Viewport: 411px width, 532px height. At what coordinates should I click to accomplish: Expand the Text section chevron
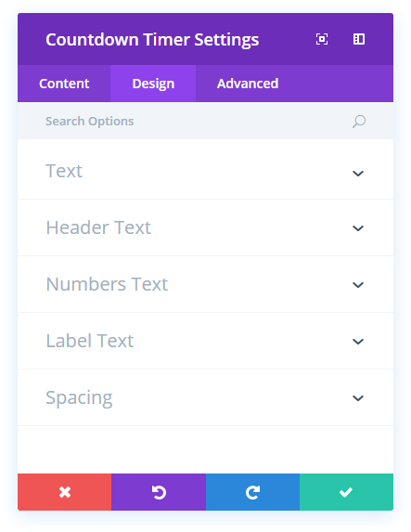(358, 174)
